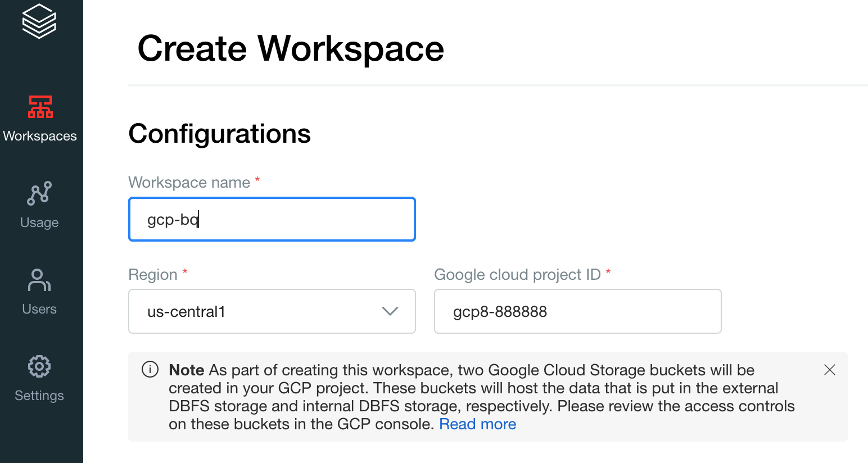This screenshot has height=463, width=868.
Task: Dismiss the storage buckets note
Action: coord(829,370)
